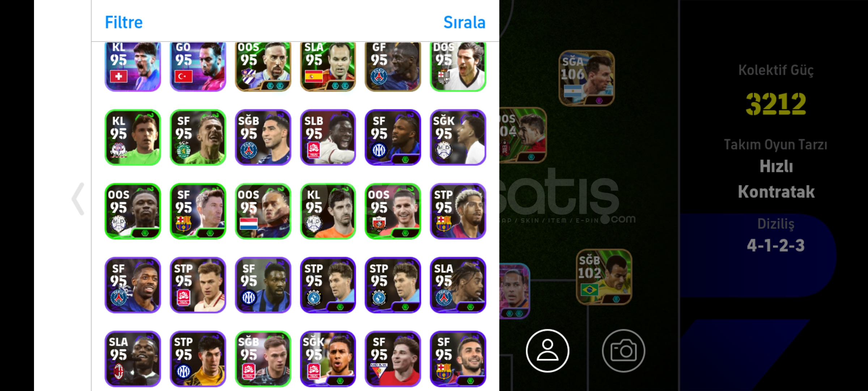The height and width of the screenshot is (391, 868).
Task: Pick the SLA 95 Spain flag card
Action: [x=328, y=66]
